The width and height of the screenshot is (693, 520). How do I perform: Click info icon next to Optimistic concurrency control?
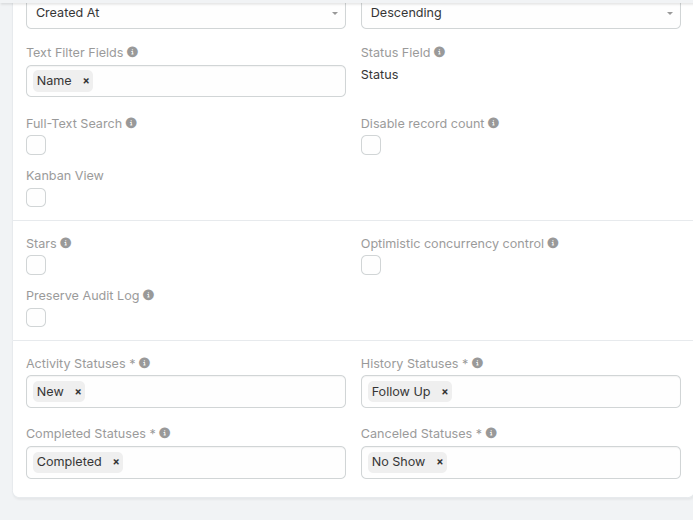[x=553, y=243]
